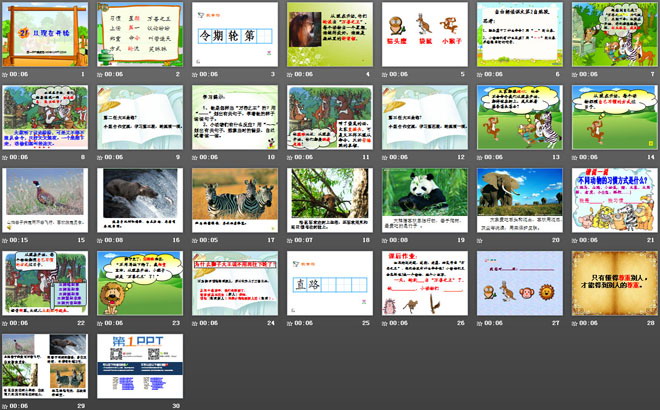Click the transition star icon under slide 7
660x410 pixels.
pyautogui.click(x=575, y=75)
